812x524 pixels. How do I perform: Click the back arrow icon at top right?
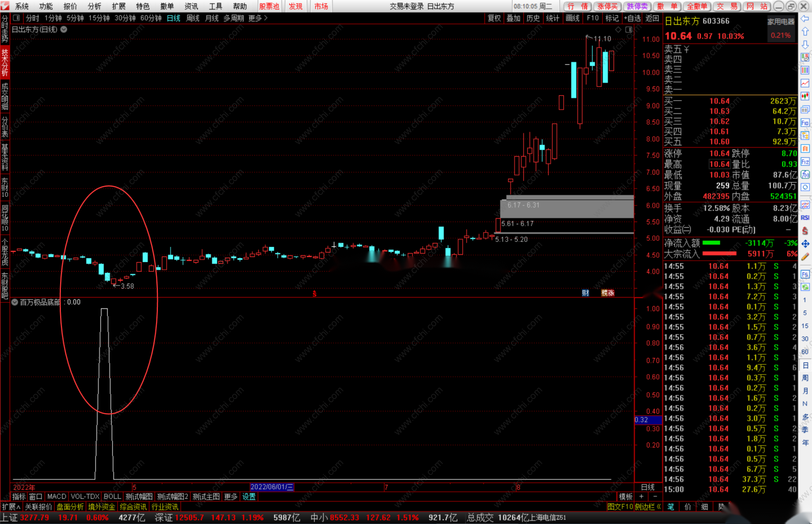[805, 19]
